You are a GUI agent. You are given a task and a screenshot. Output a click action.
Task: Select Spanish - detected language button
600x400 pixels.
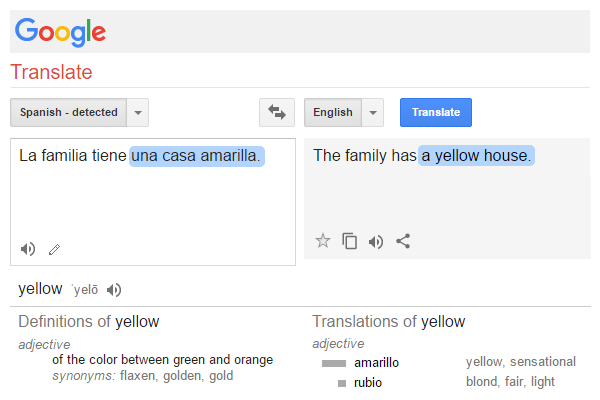pos(69,112)
